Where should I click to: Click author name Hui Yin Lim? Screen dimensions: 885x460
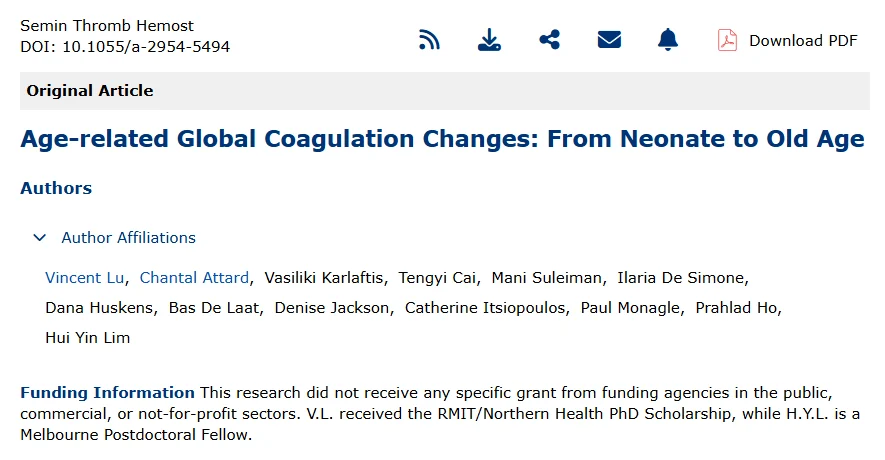(87, 338)
